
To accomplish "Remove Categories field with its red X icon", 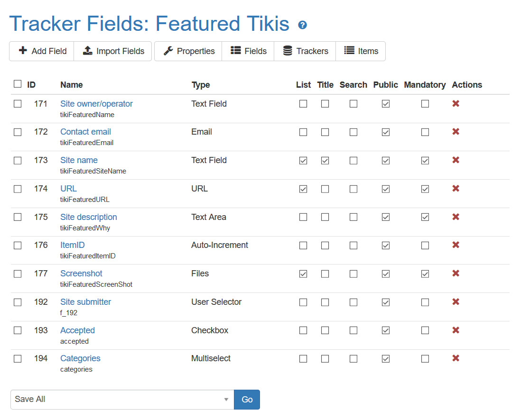I will click(x=455, y=358).
